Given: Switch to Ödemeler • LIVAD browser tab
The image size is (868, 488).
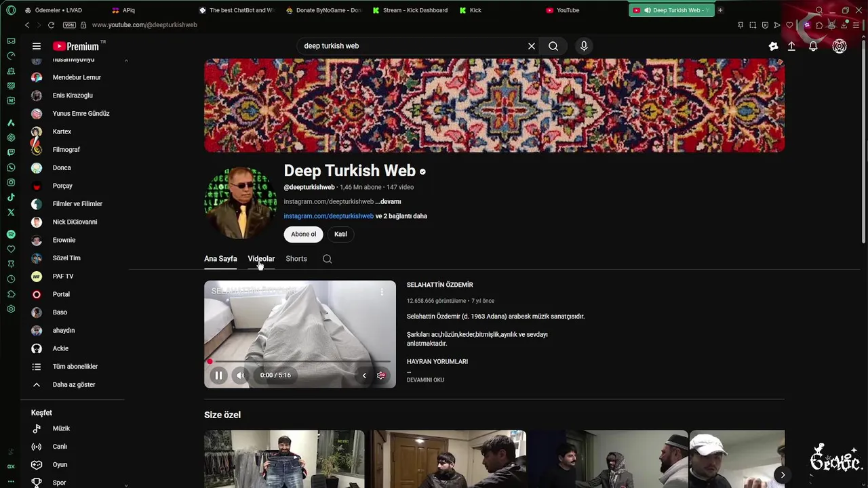Looking at the screenshot, I should pos(62,10).
